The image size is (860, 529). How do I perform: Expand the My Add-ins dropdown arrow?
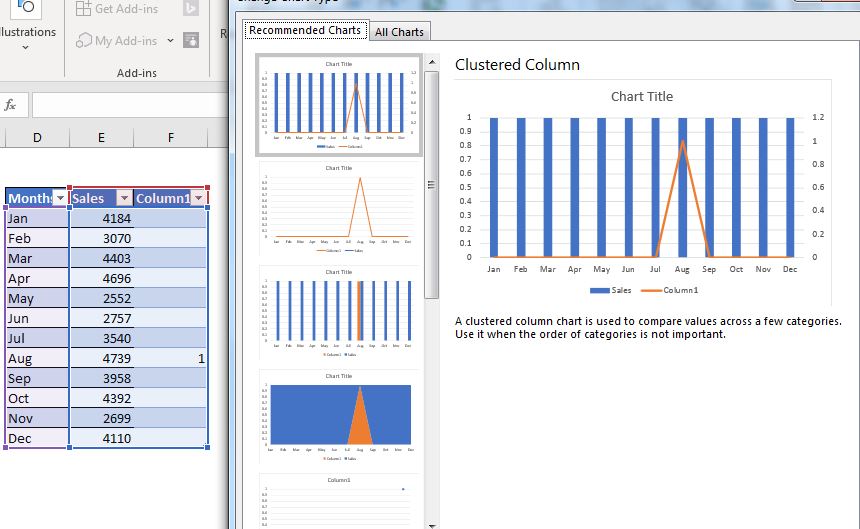coord(170,41)
